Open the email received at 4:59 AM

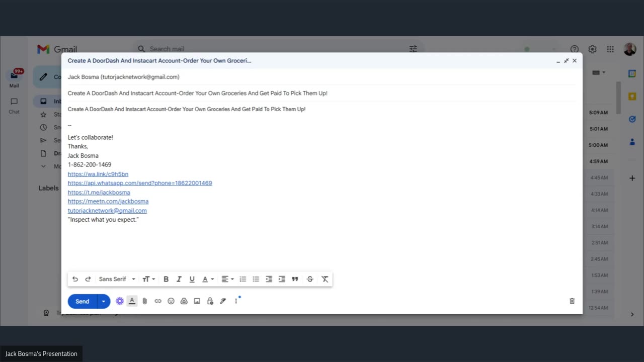[x=598, y=161]
